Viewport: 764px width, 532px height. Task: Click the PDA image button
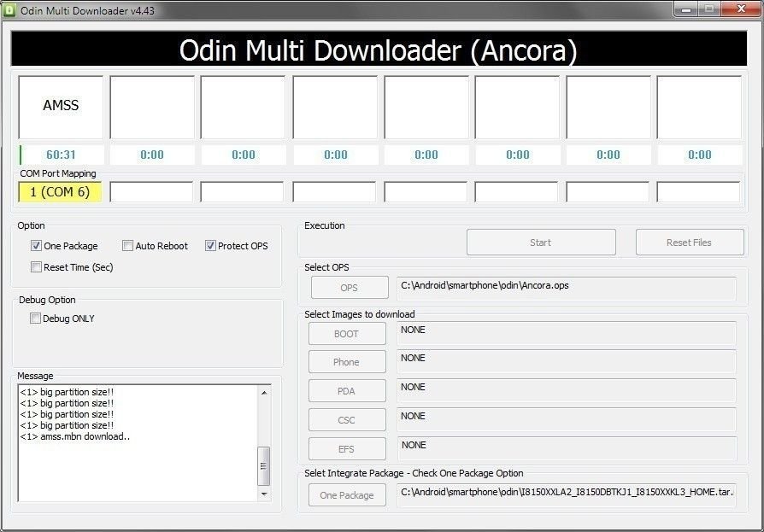[x=347, y=391]
